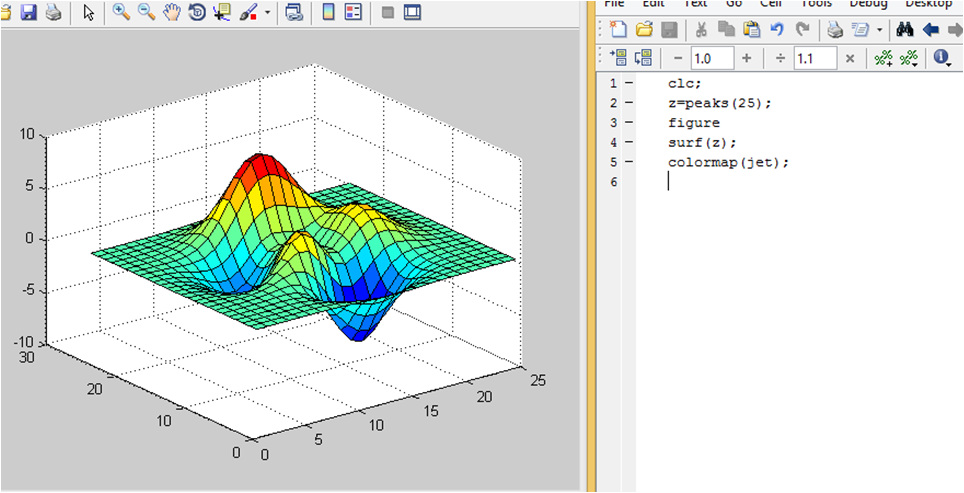Show plot tools and dock figure icon
Screen dimensions: 964x493
412,12
